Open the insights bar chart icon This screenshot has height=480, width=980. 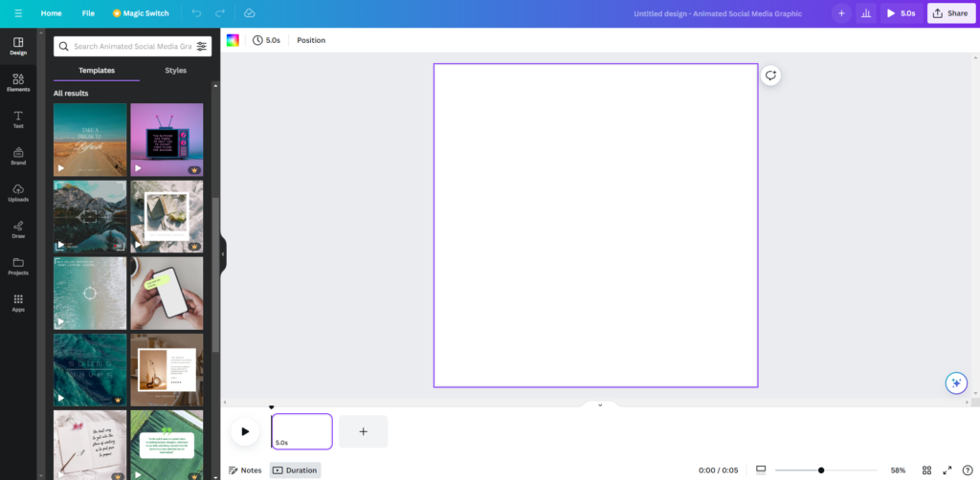(x=865, y=13)
